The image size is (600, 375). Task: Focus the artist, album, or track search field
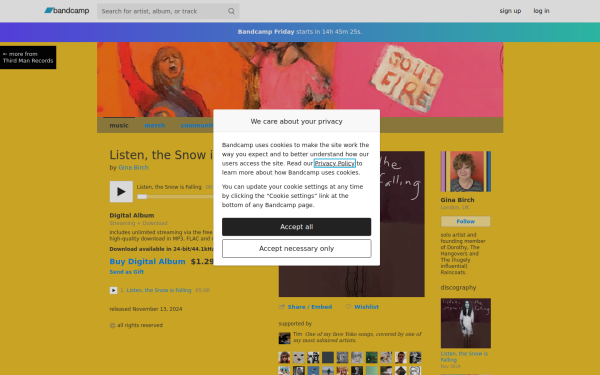click(x=168, y=11)
